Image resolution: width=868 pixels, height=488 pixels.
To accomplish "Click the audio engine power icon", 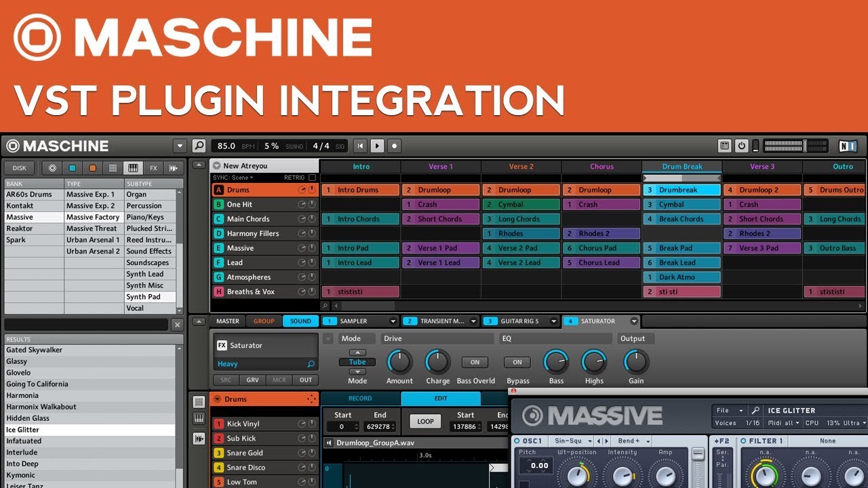I will [x=742, y=146].
